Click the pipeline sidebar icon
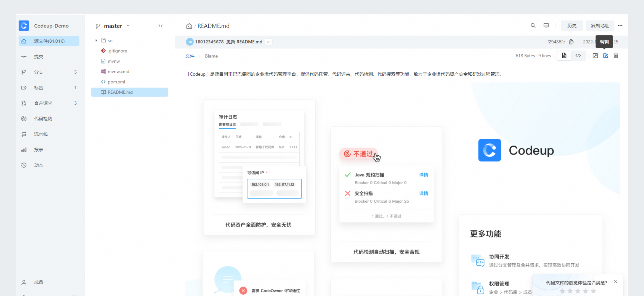Screen dimensions: 644x296 click(x=24, y=134)
